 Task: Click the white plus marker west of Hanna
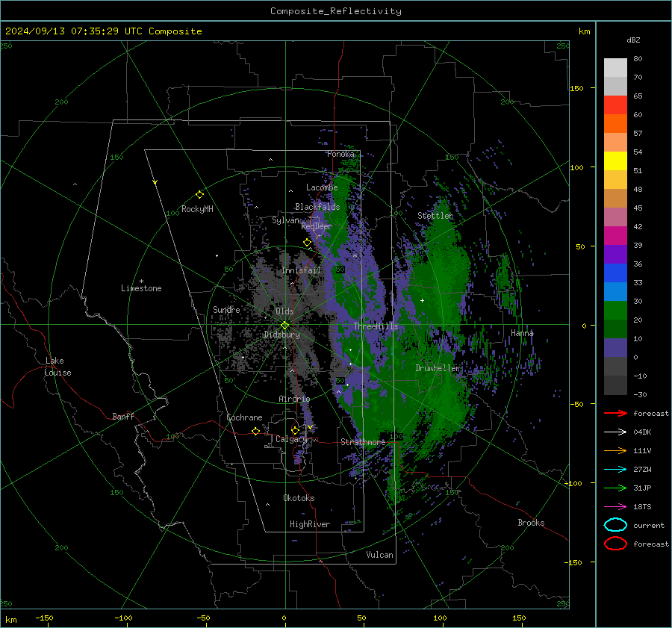click(422, 300)
